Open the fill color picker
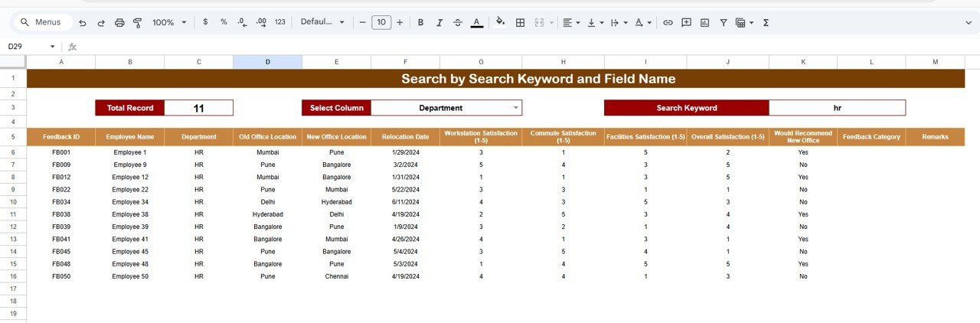The image size is (980, 323). point(501,23)
